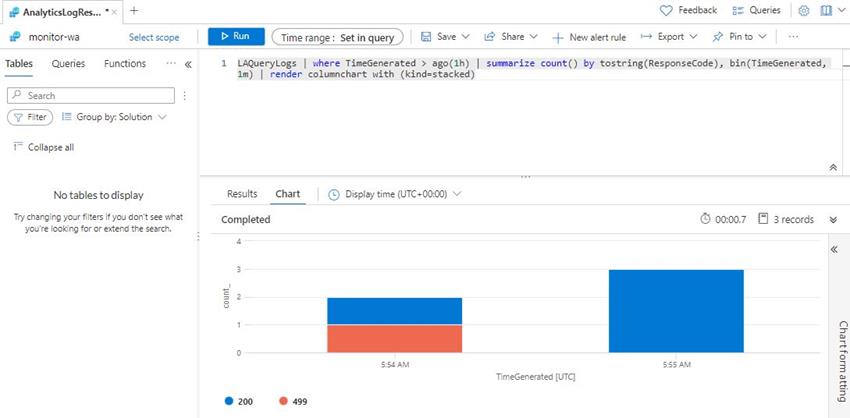The width and height of the screenshot is (850, 418).
Task: Focus the tables Search field
Action: click(x=91, y=95)
